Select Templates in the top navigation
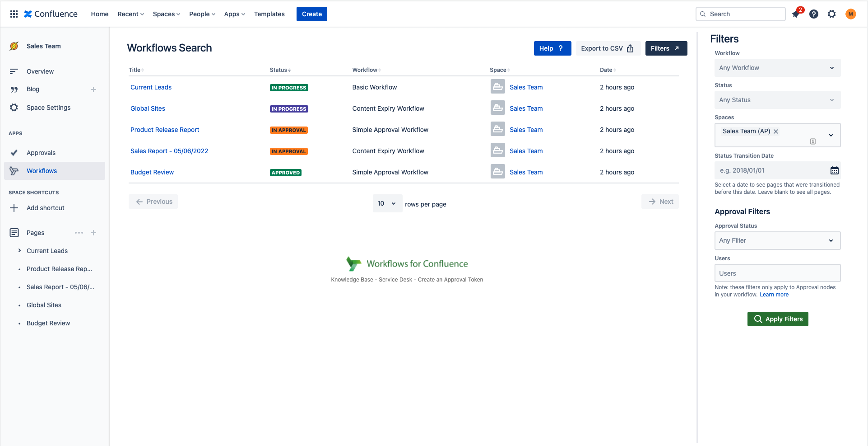 click(269, 14)
